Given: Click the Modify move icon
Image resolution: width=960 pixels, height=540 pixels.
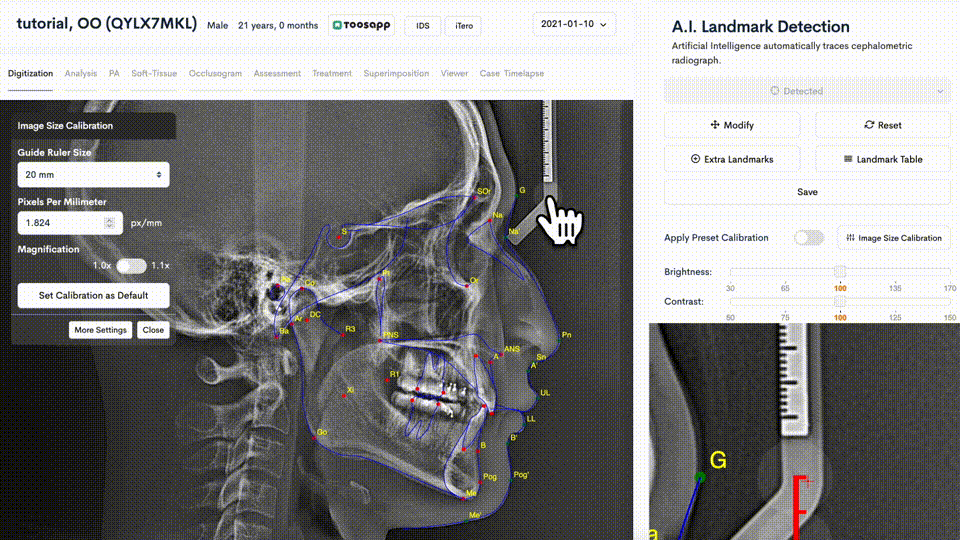Looking at the screenshot, I should [x=714, y=125].
